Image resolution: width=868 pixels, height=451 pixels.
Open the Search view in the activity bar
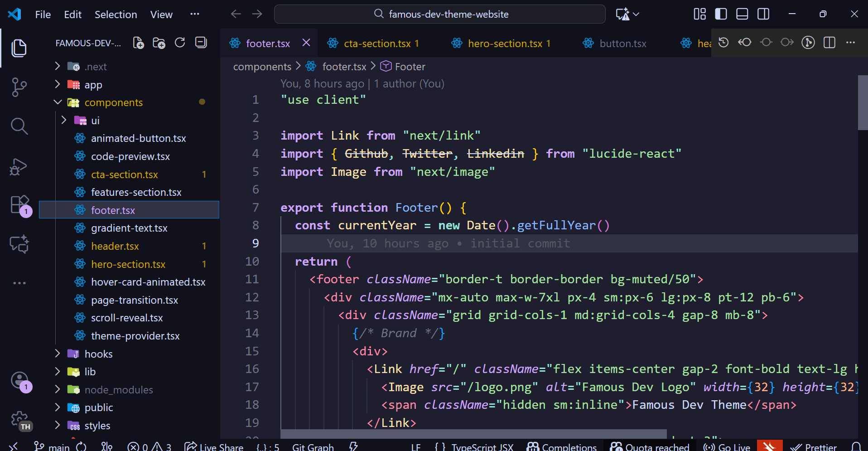pyautogui.click(x=19, y=126)
